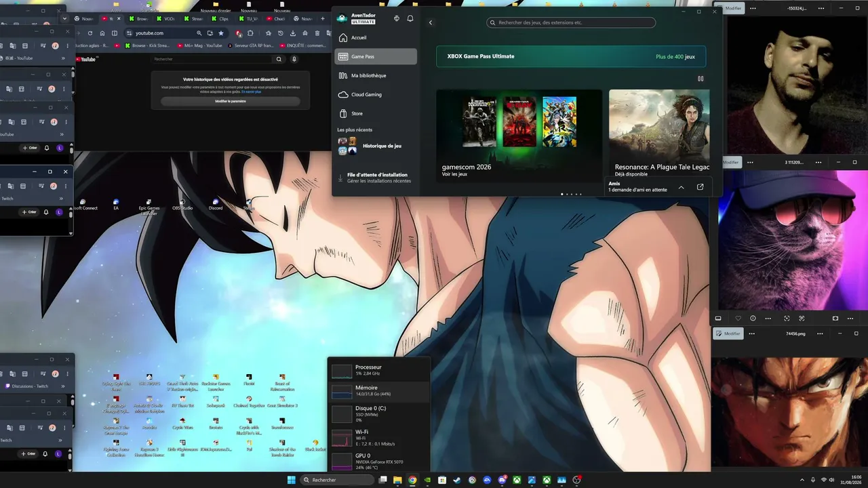Open the Goat Simulator 3 desktop icon
Viewport: 868px width, 488px height.
282,402
